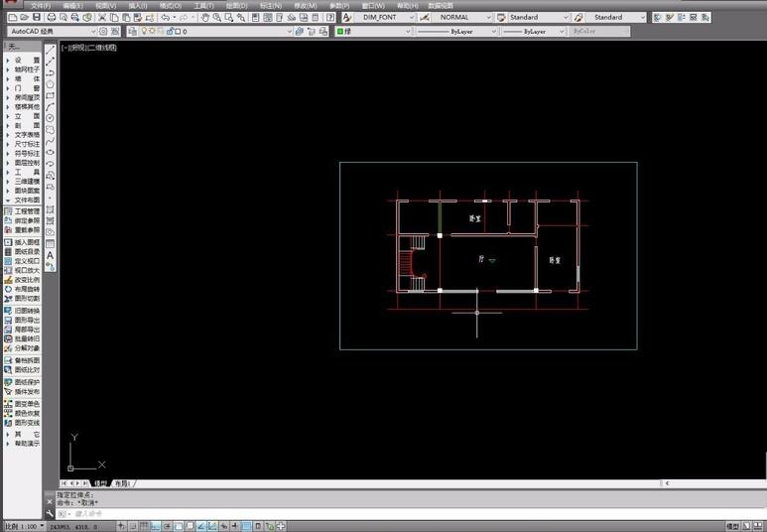Click the New drawing icon in toolbar

pos(13,17)
